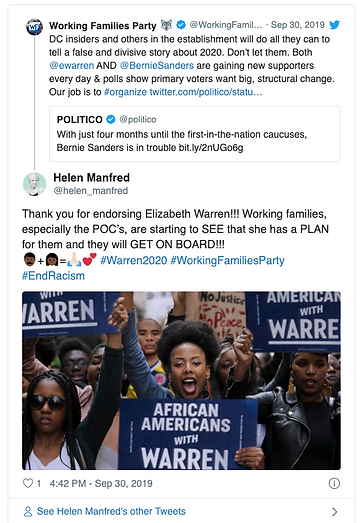Click the verified badge beside Working Families Party

pyautogui.click(x=181, y=25)
